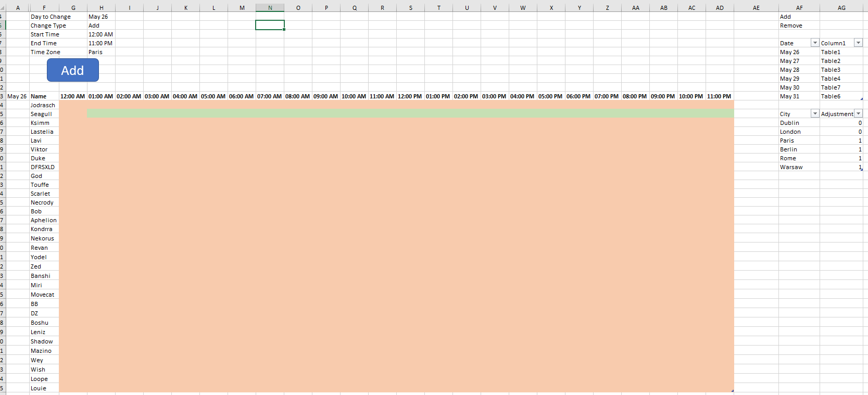Open the Adjustment filter dropdown

(858, 113)
